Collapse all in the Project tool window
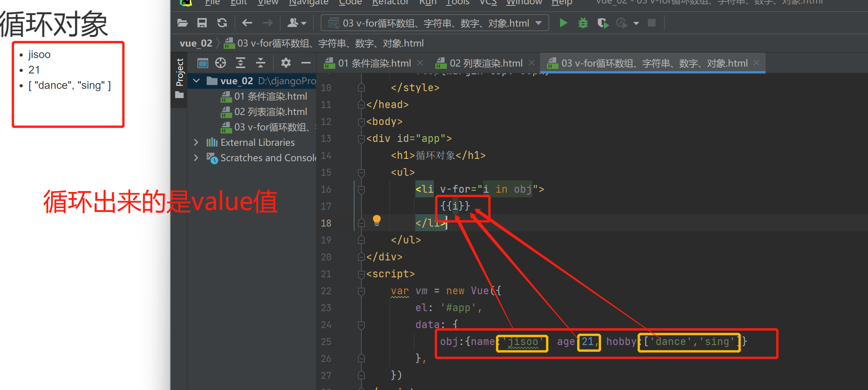The height and width of the screenshot is (390, 868). pyautogui.click(x=261, y=63)
